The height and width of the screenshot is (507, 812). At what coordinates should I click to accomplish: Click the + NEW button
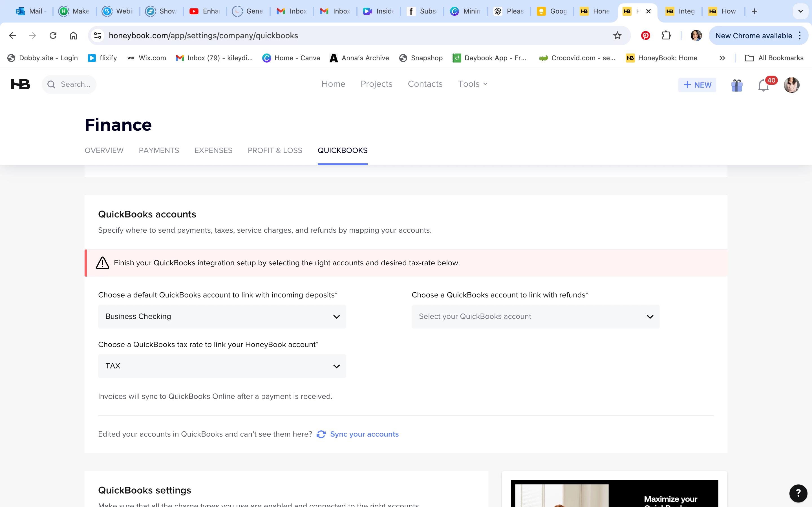click(x=697, y=85)
